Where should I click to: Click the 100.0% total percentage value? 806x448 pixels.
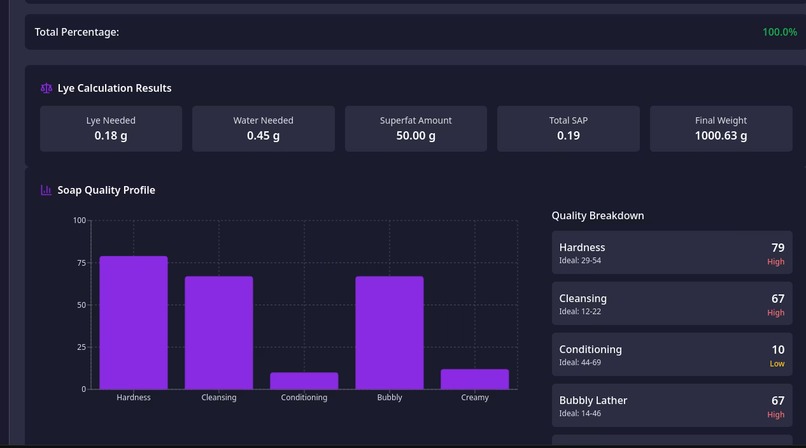(779, 32)
